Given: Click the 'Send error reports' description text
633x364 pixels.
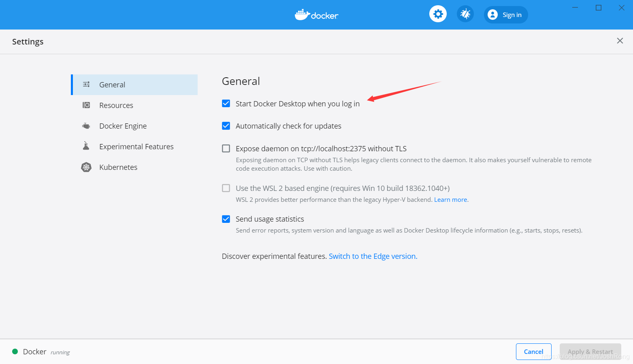Looking at the screenshot, I should click(x=409, y=231).
